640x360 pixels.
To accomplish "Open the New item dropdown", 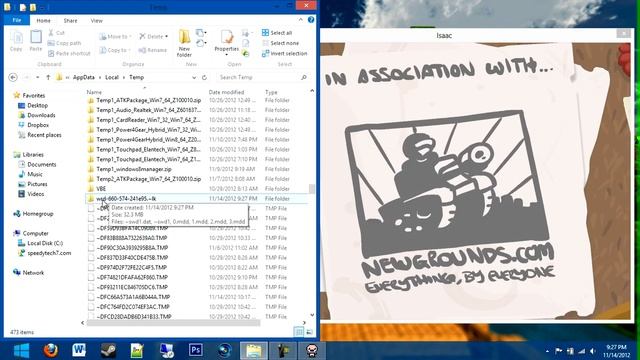I will (x=201, y=33).
